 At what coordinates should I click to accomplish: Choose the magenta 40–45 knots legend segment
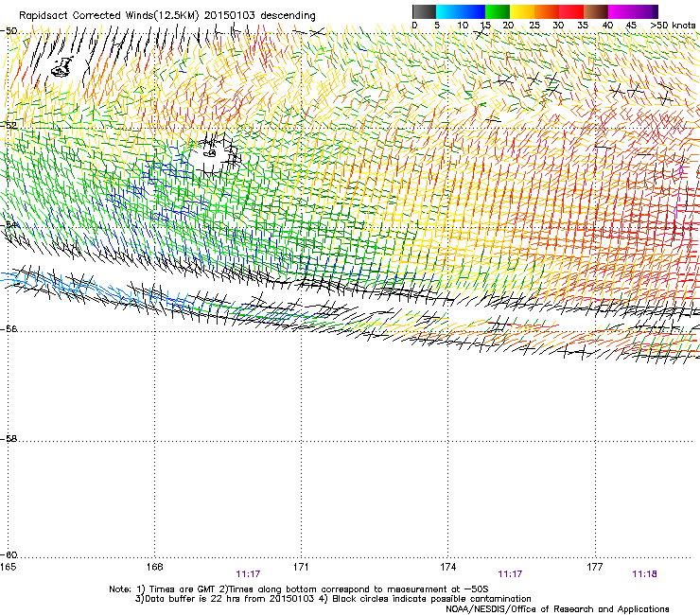(621, 11)
